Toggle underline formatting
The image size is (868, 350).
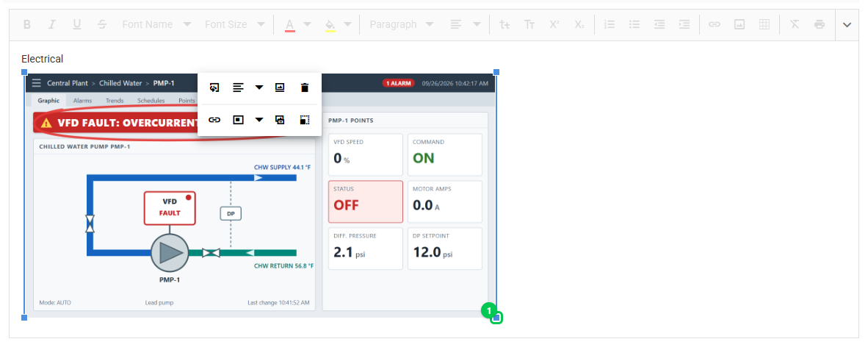point(77,24)
